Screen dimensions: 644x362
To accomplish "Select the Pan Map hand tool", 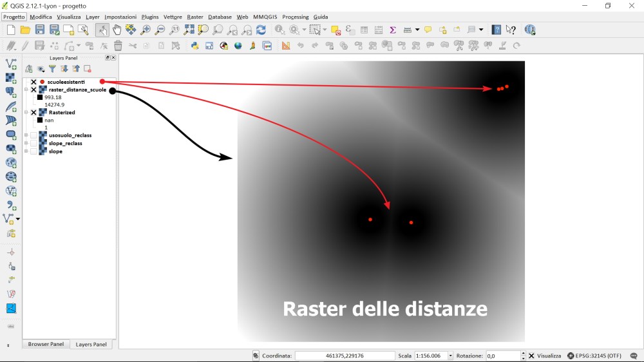I will (x=117, y=30).
